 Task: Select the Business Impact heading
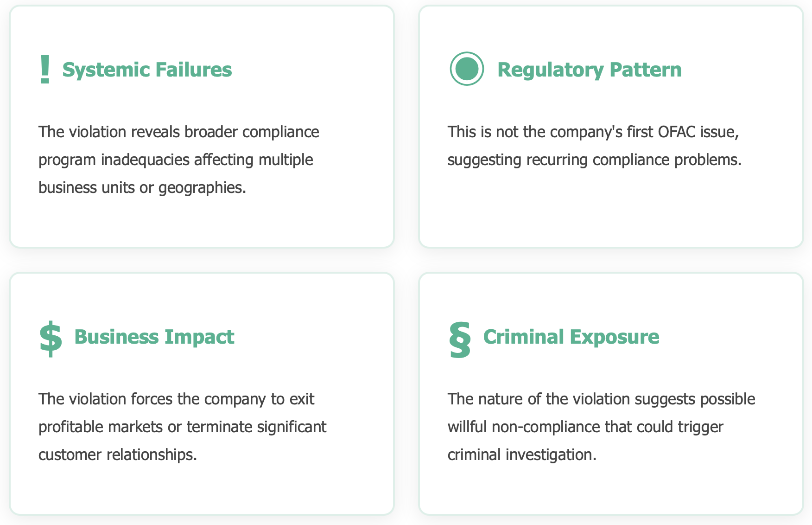tap(154, 337)
